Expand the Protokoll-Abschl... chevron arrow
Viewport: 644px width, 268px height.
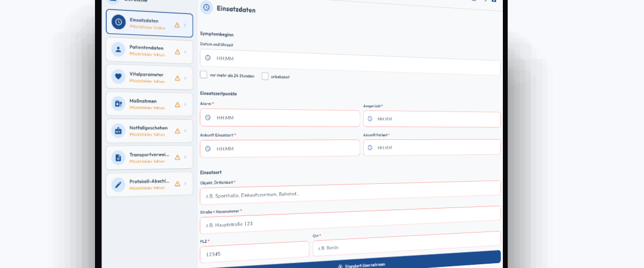click(185, 184)
